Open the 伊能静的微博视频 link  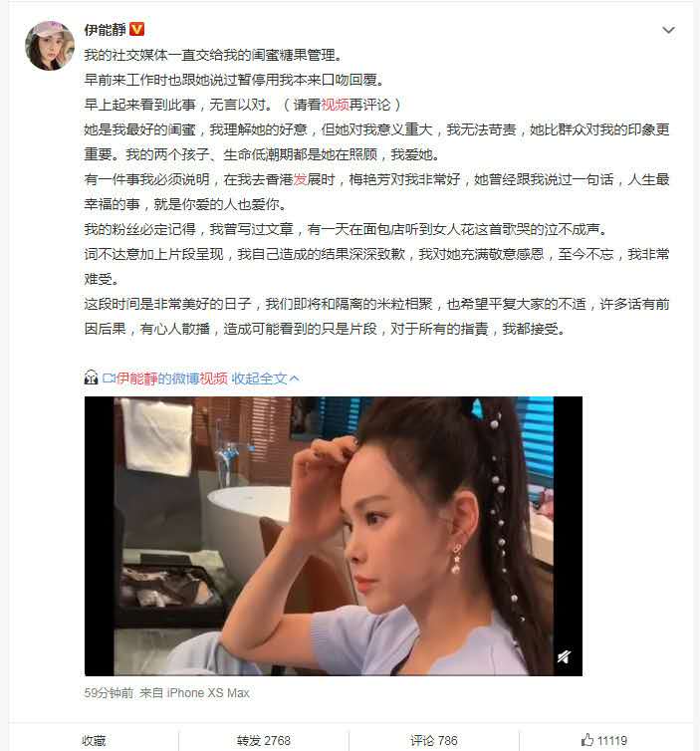(172, 378)
